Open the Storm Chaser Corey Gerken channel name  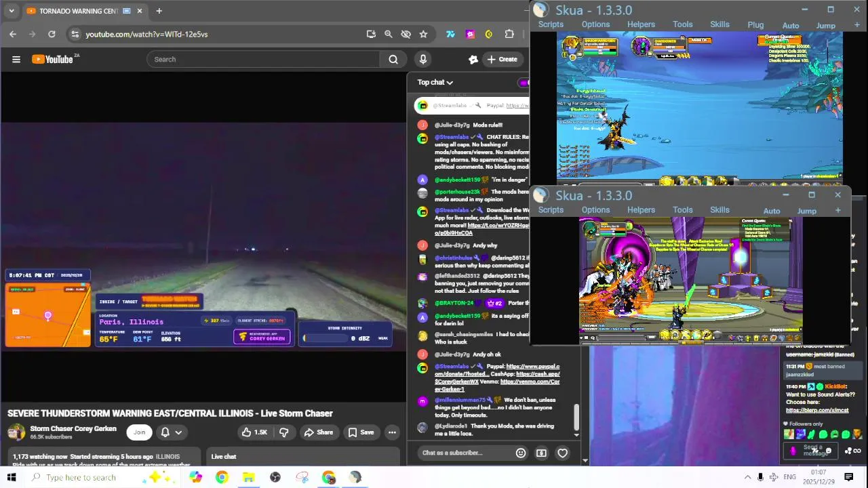point(73,429)
